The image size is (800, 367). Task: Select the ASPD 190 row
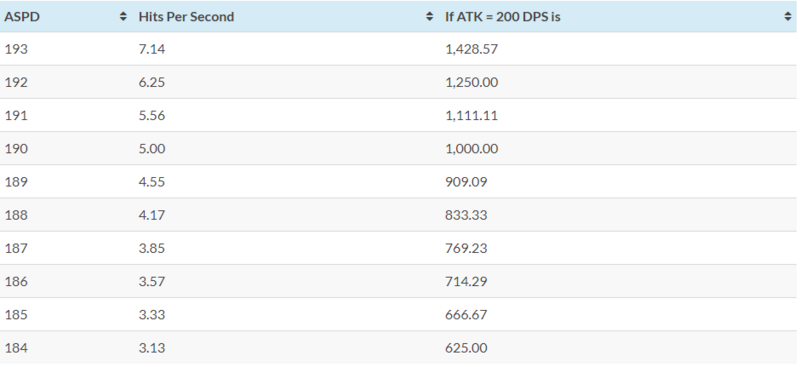(398, 149)
